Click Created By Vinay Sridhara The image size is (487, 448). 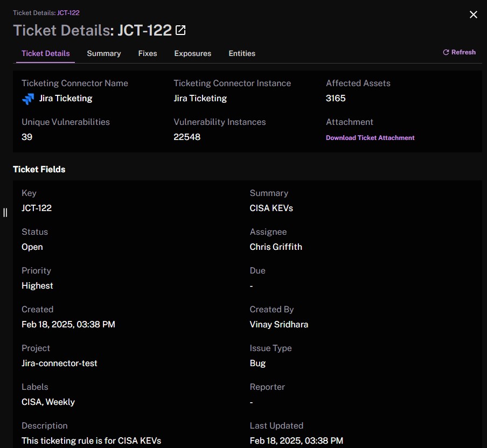pos(279,325)
